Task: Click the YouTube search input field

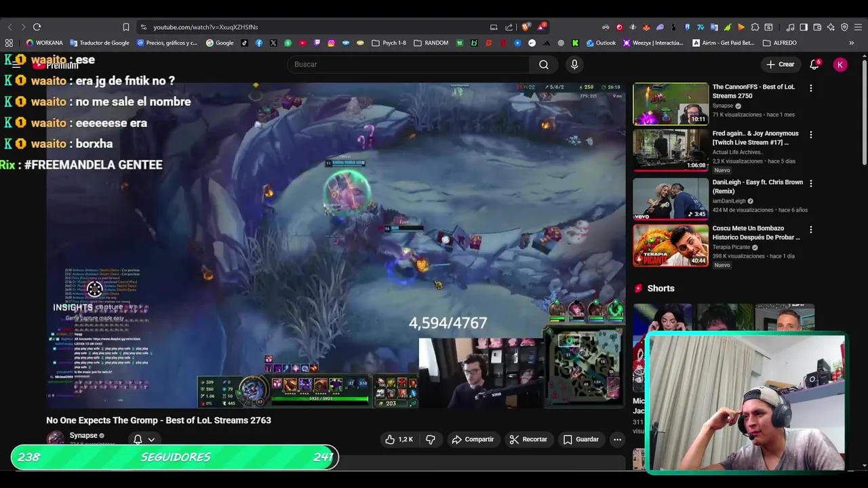Action: [x=409, y=64]
